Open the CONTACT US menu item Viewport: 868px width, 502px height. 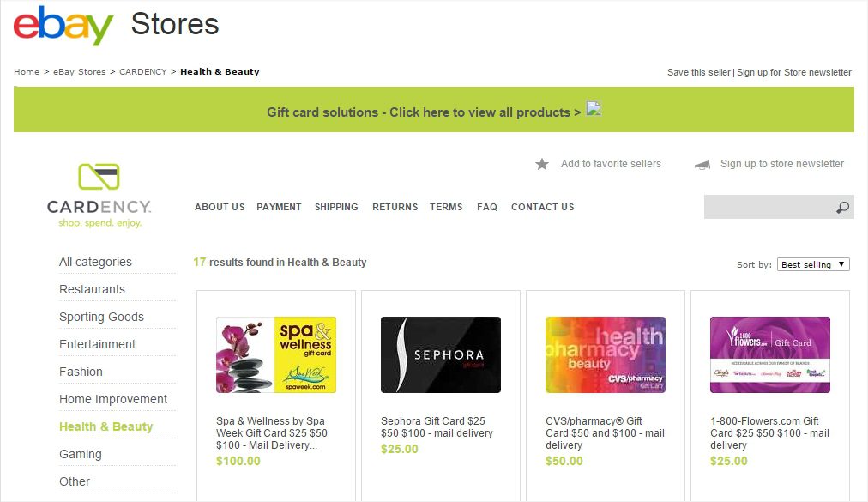542,207
